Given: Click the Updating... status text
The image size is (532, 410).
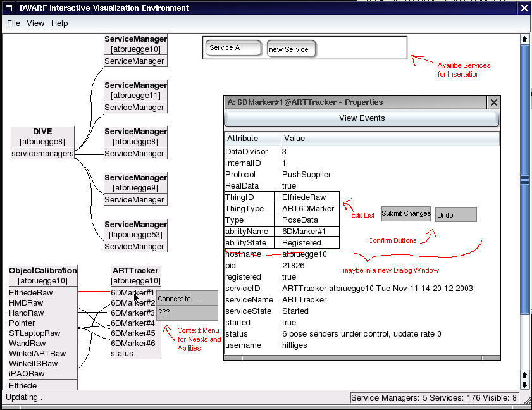Looking at the screenshot, I should [25, 397].
